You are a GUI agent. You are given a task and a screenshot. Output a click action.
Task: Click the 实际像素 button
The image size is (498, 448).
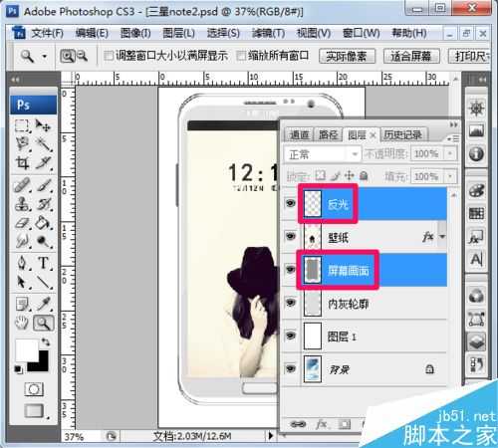tap(347, 56)
